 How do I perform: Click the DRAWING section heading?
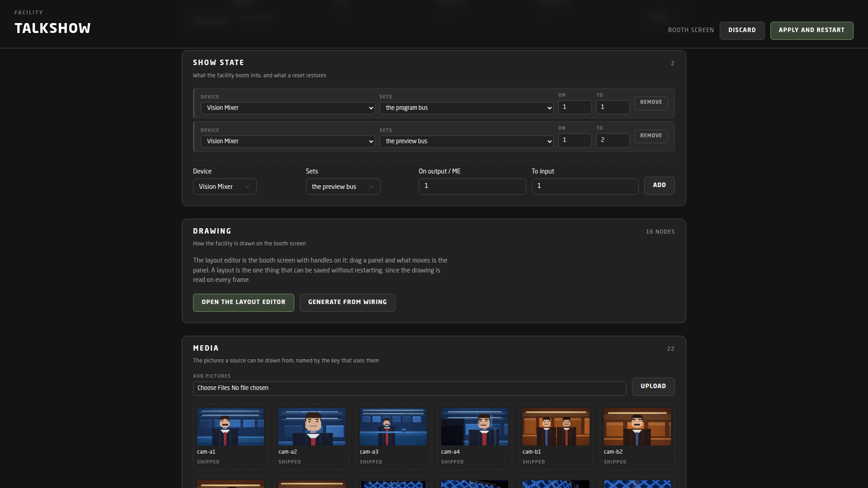(x=212, y=231)
